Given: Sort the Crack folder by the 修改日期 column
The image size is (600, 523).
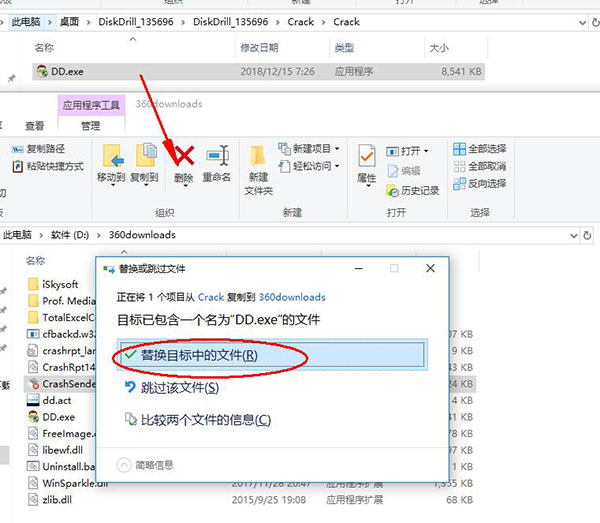Looking at the screenshot, I should tap(259, 48).
